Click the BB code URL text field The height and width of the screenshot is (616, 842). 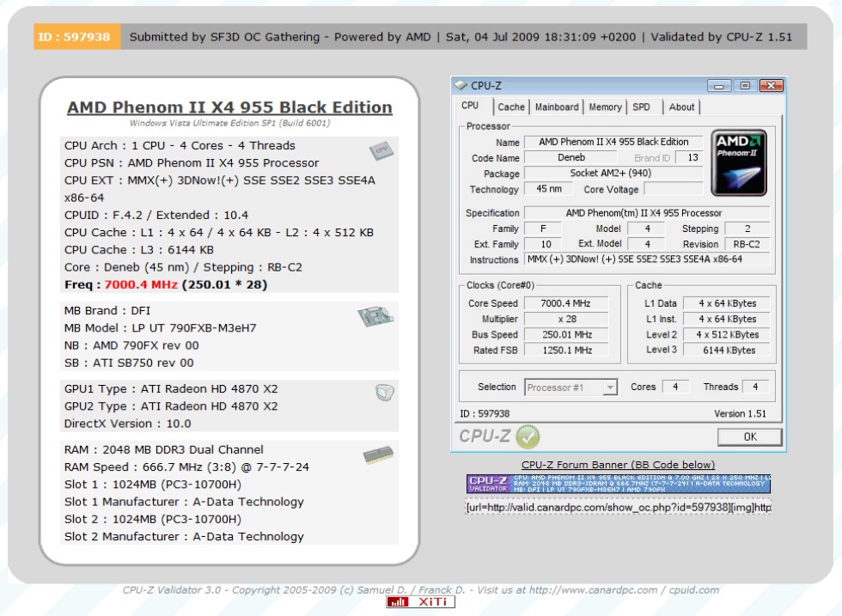click(x=618, y=507)
